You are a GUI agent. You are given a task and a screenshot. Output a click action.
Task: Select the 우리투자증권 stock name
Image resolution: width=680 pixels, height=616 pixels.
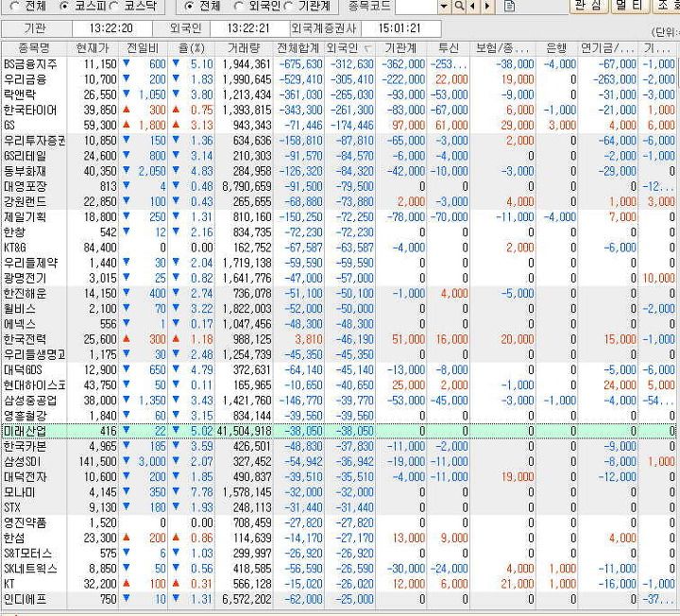[x=35, y=141]
